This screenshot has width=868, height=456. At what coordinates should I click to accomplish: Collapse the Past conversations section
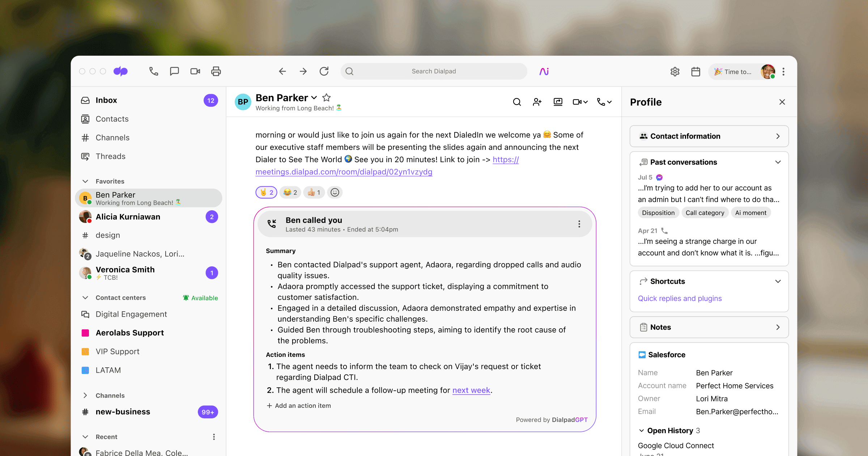tap(778, 162)
